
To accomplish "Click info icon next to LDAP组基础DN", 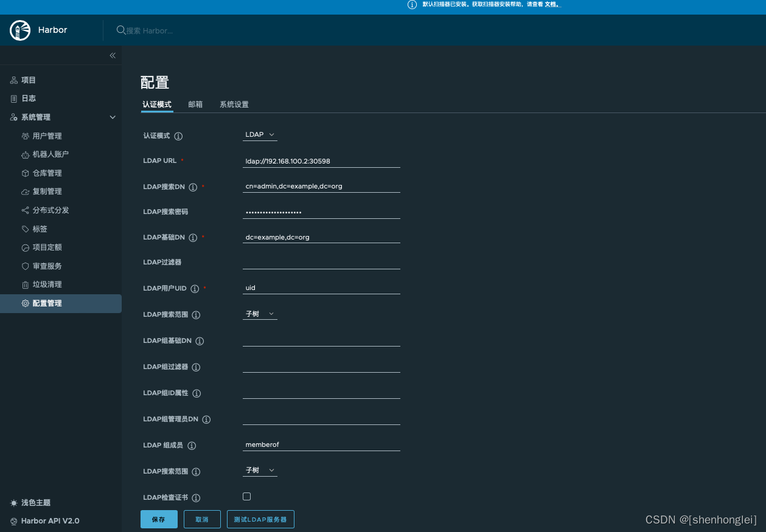I will pyautogui.click(x=200, y=341).
